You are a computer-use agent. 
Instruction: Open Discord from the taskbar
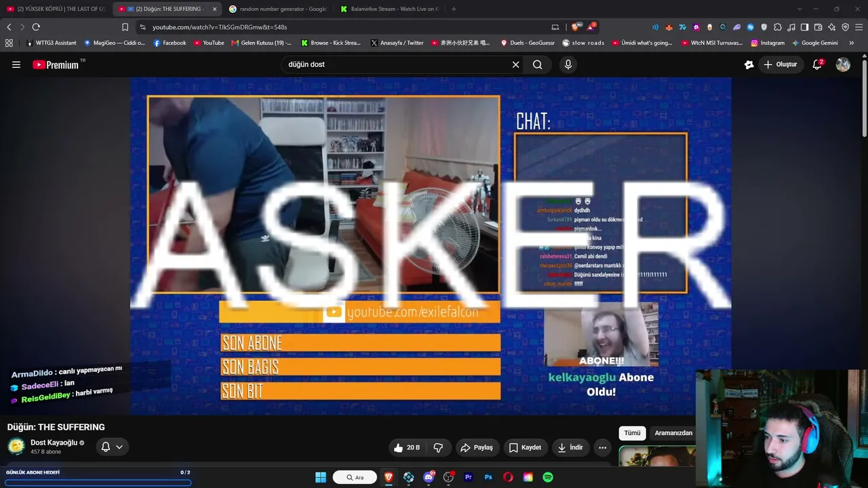(429, 477)
